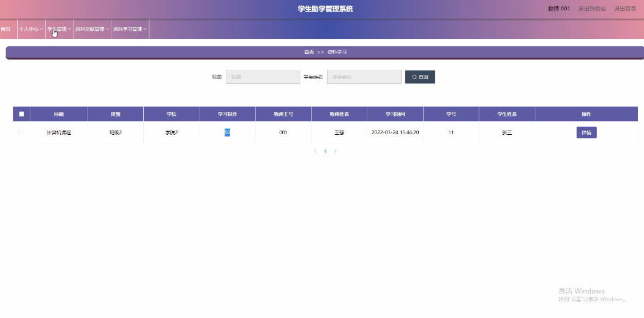The width and height of the screenshot is (644, 318).
Task: Click the 学号 column header
Action: click(451, 114)
